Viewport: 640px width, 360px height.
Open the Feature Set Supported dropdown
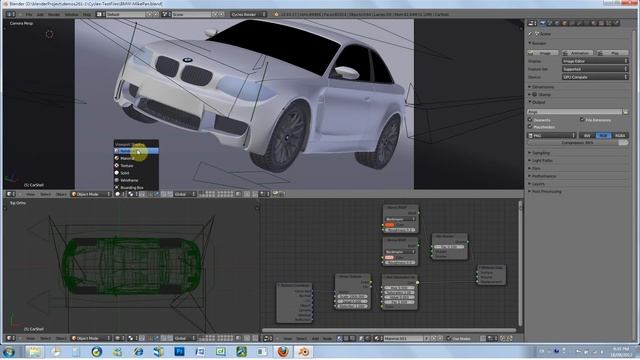595,69
